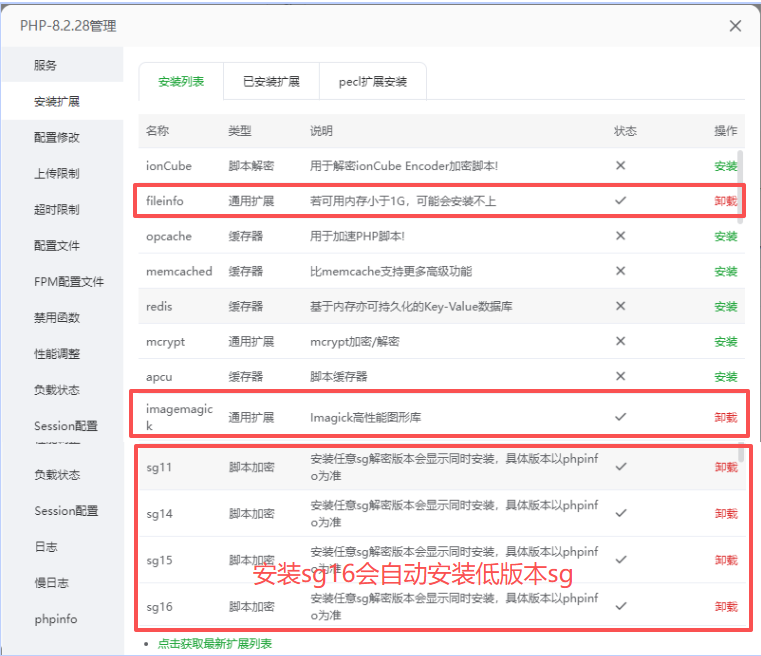761x656 pixels.
Task: Uninstall the imagemagick extension
Action: tap(725, 417)
